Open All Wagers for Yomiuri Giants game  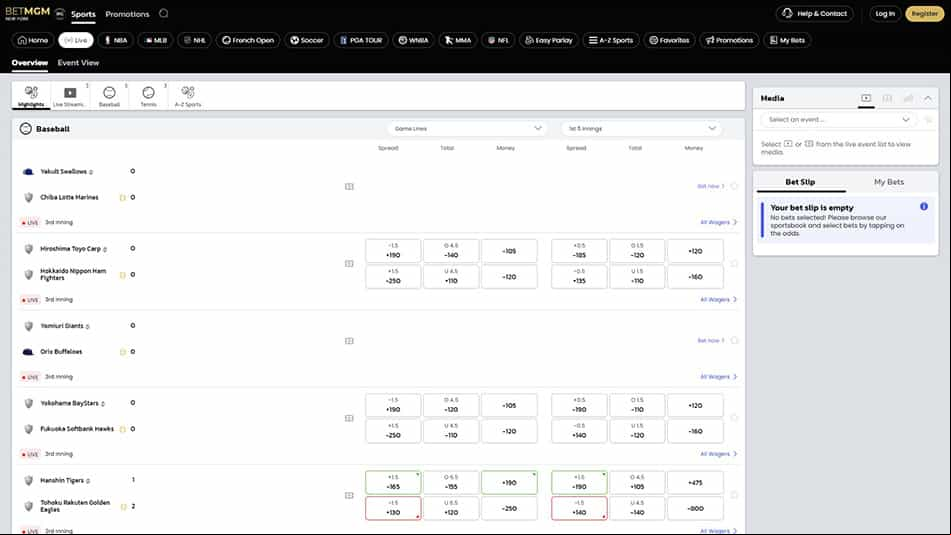pos(719,377)
